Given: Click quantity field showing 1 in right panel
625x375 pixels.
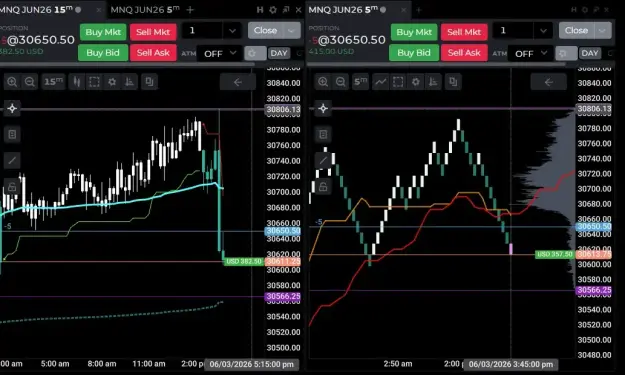Looking at the screenshot, I should click(513, 31).
